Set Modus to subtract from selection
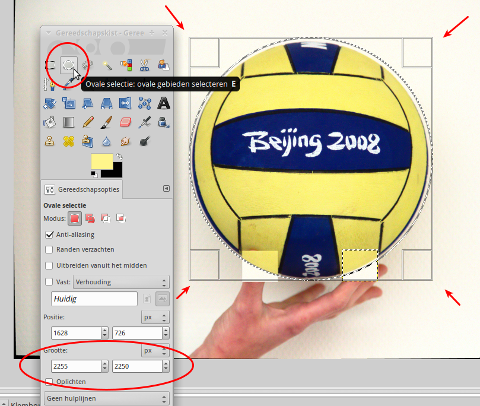Viewport: 480px width, 406px height. [105, 219]
